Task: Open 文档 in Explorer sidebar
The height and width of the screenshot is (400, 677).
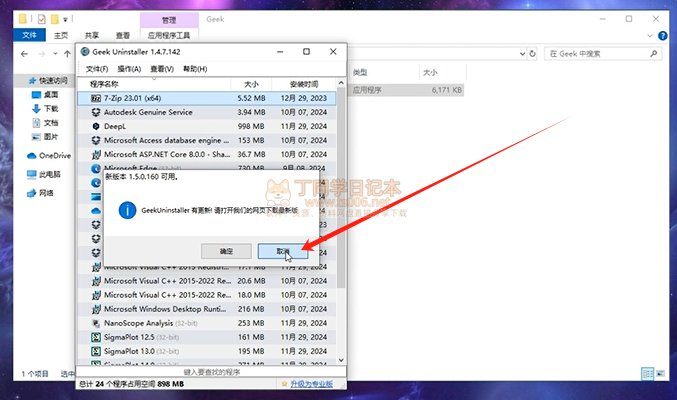Action: coord(45,123)
